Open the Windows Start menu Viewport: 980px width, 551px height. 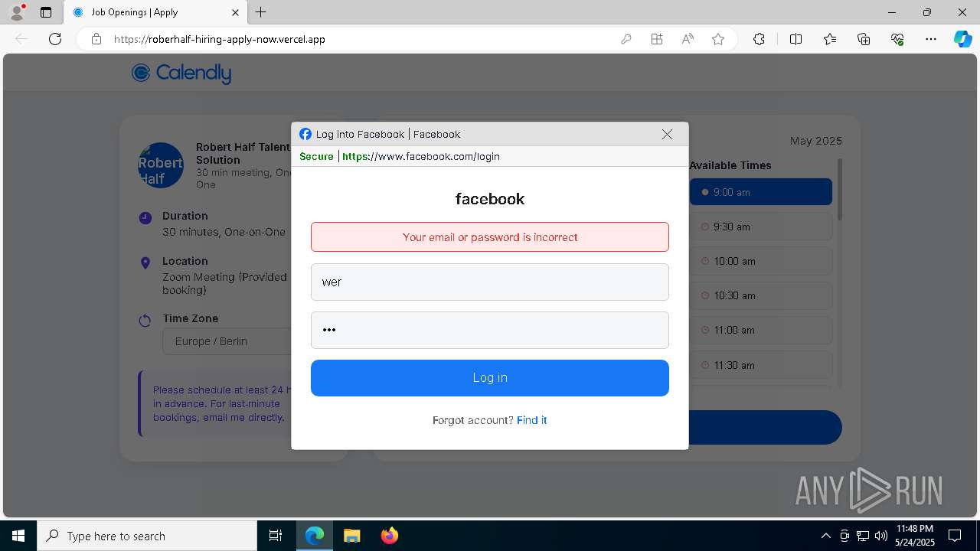tap(18, 536)
